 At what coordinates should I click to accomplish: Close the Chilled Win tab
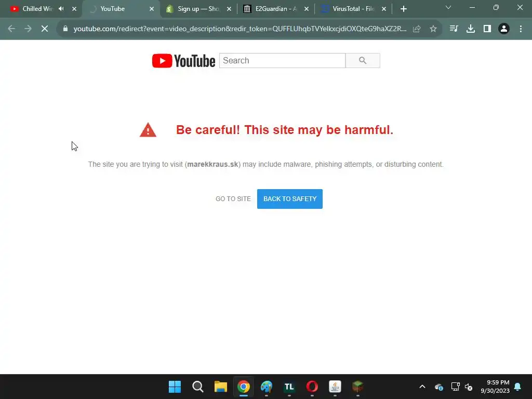click(x=74, y=9)
